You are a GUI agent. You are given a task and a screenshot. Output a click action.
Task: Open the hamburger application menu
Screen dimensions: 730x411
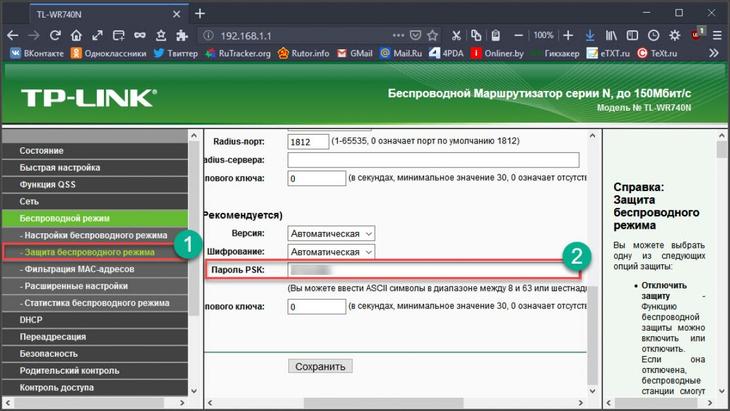click(717, 35)
